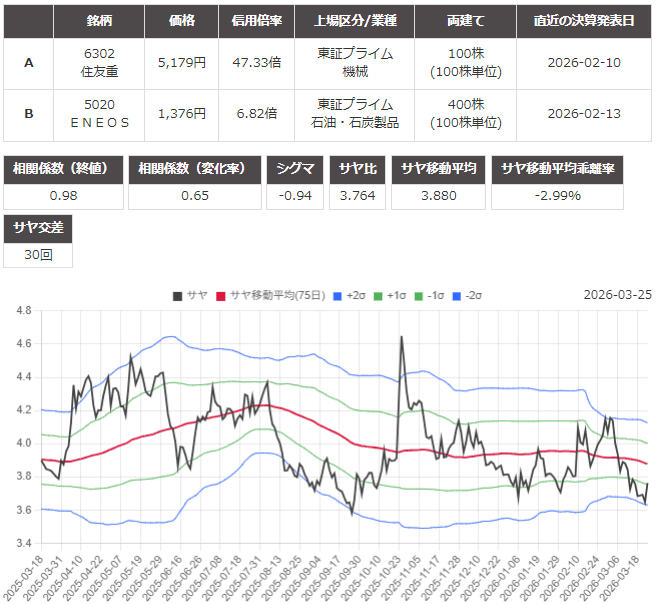This screenshot has height=604, width=656.
Task: Click the green +1σ legend swatch
Action: 378,295
